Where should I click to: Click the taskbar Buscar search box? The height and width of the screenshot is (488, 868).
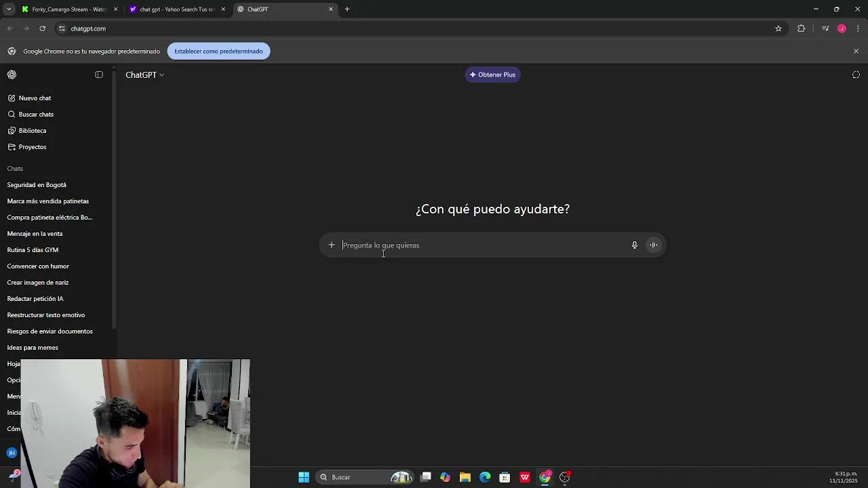click(x=366, y=477)
